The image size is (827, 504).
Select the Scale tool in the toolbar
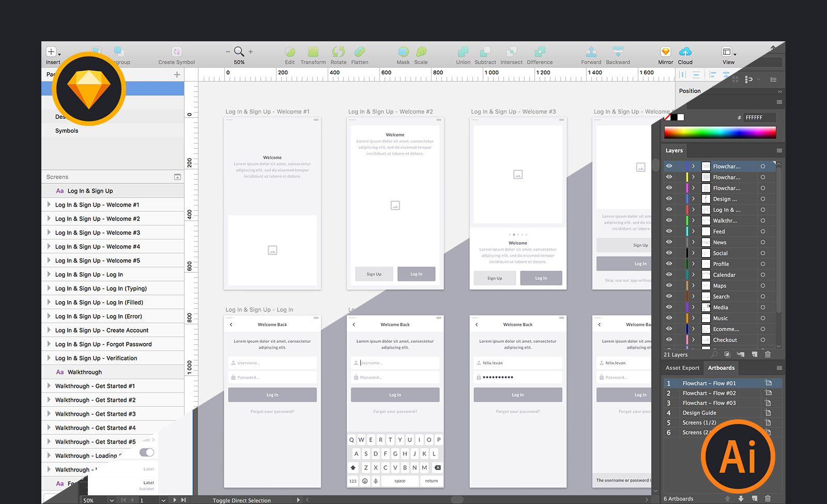tap(421, 54)
